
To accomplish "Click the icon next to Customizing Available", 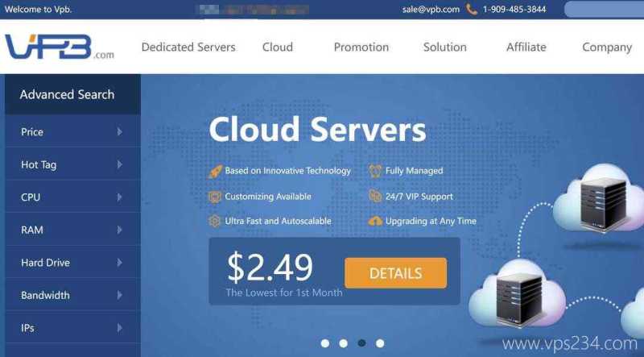I will [x=215, y=197].
